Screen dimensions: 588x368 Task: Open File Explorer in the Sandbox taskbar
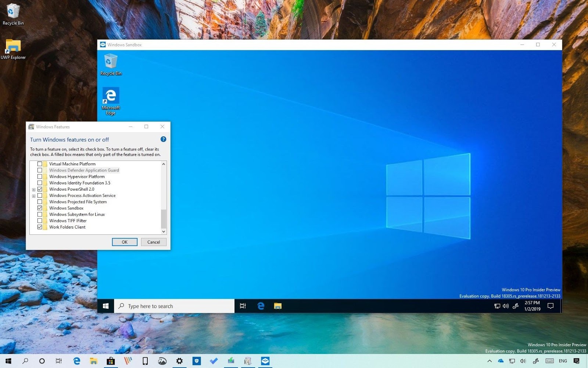pyautogui.click(x=277, y=305)
